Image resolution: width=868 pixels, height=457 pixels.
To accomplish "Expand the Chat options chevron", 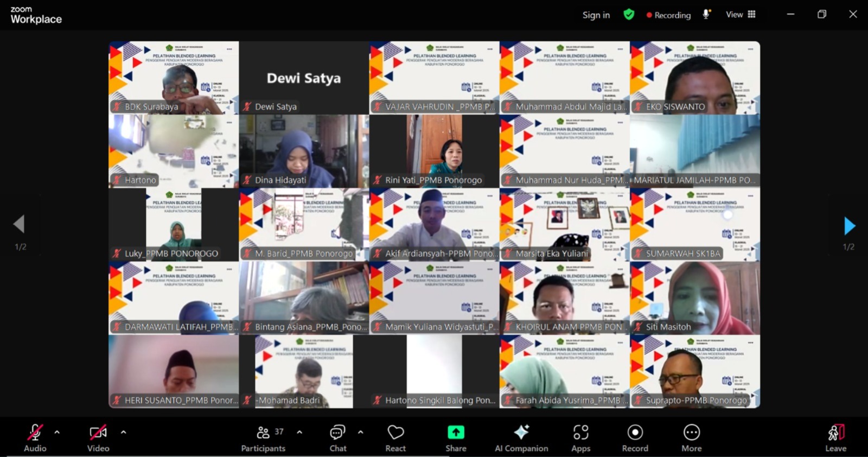I will tap(361, 433).
